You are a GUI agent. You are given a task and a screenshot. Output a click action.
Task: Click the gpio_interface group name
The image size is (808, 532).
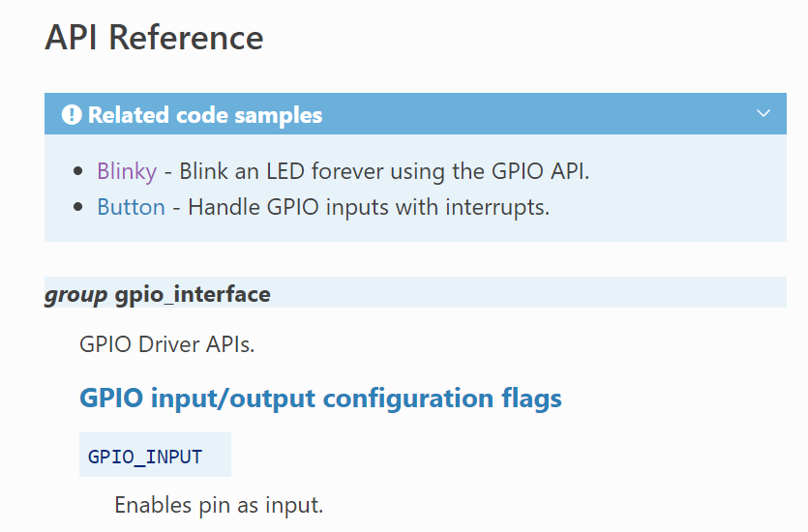[x=193, y=294]
